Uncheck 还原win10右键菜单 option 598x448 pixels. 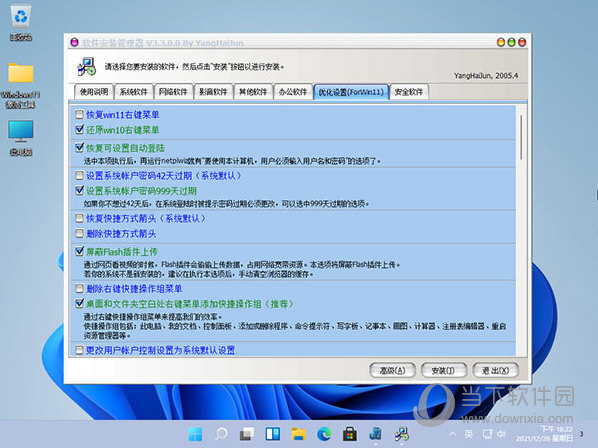pos(79,130)
